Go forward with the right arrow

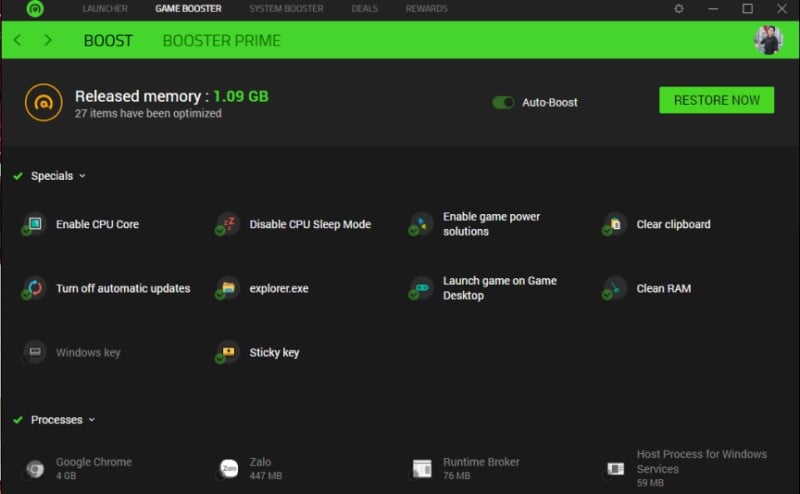(x=47, y=40)
